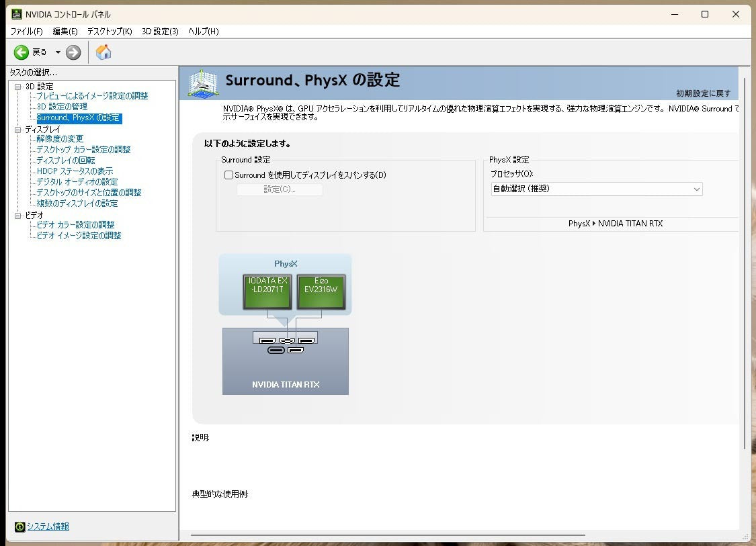Click the Surround PhysX header icon
Screen dimensions: 756x546
click(x=203, y=83)
